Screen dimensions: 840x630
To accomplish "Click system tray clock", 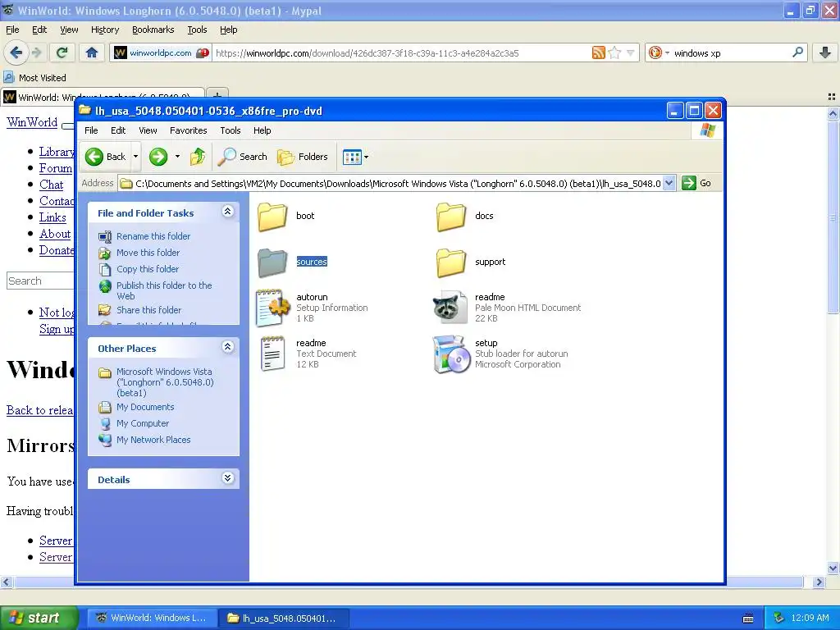I will pos(810,618).
